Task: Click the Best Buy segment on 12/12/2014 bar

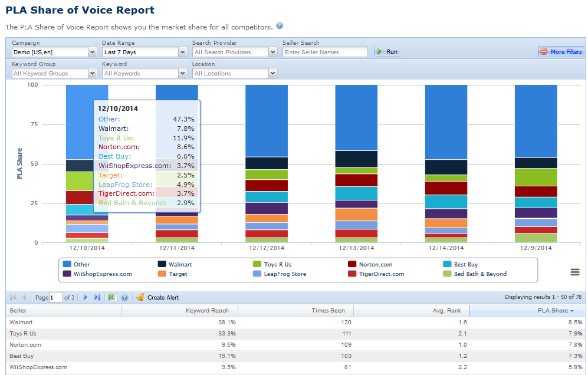Action: coord(267,197)
